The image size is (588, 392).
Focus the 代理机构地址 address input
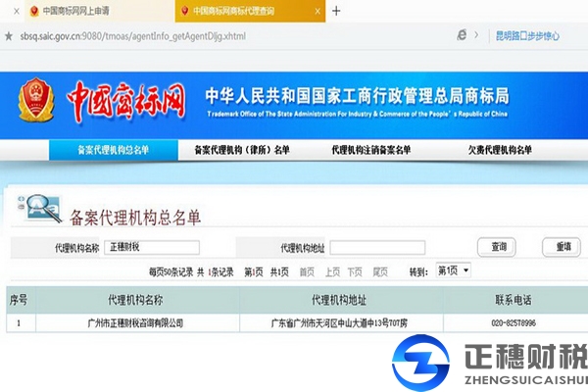click(x=377, y=247)
